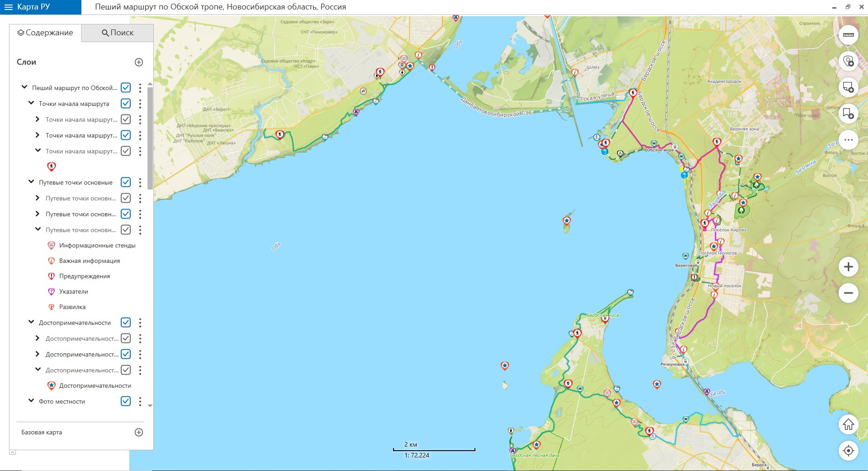Collapse the Фото местности group
The image size is (868, 471).
(x=31, y=401)
